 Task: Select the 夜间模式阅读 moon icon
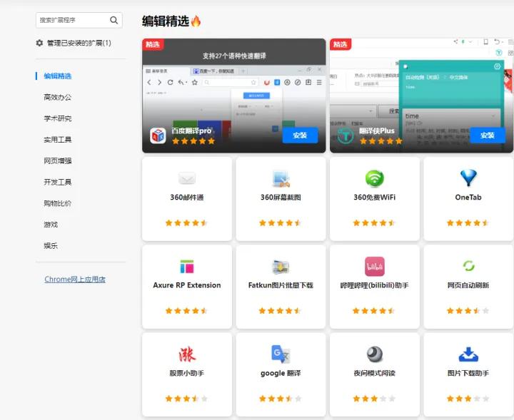374,354
